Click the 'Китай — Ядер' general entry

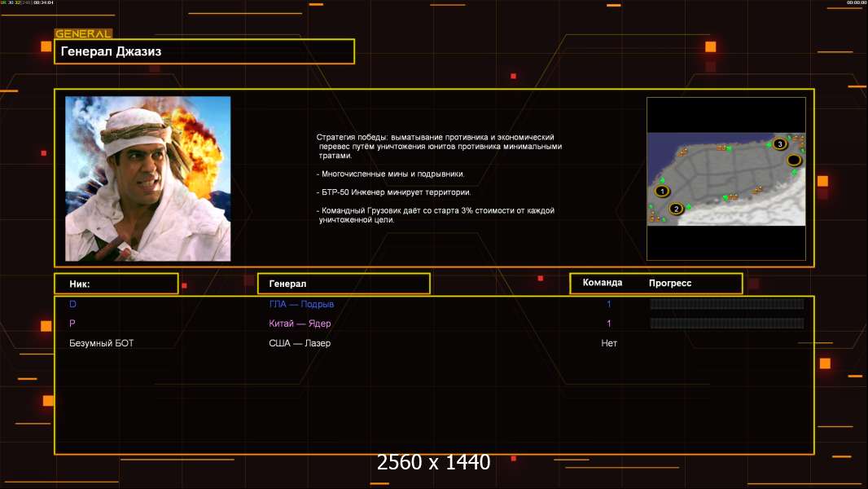[300, 324]
